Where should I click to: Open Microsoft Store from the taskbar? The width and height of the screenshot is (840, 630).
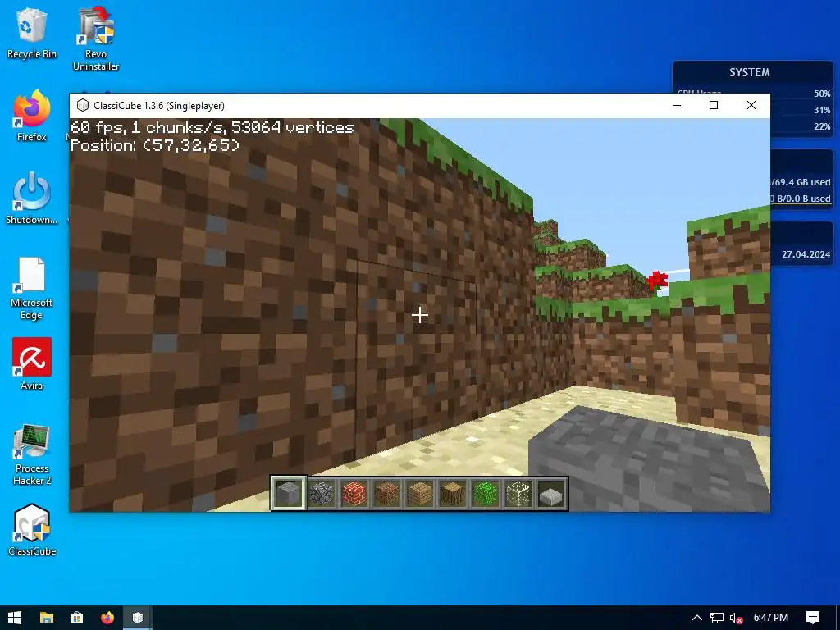[76, 618]
